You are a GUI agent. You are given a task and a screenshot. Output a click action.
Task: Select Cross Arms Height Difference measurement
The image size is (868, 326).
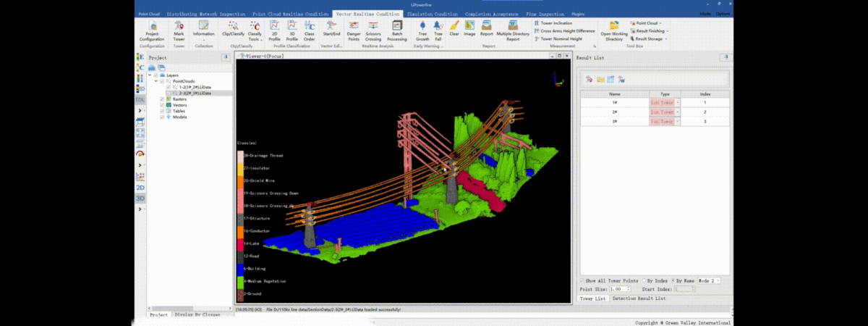point(565,31)
